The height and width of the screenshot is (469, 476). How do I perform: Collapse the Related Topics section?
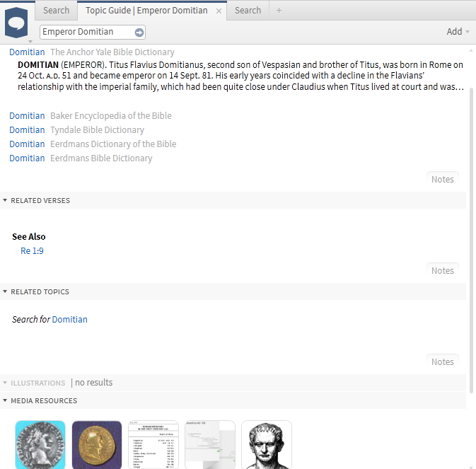[x=5, y=291]
